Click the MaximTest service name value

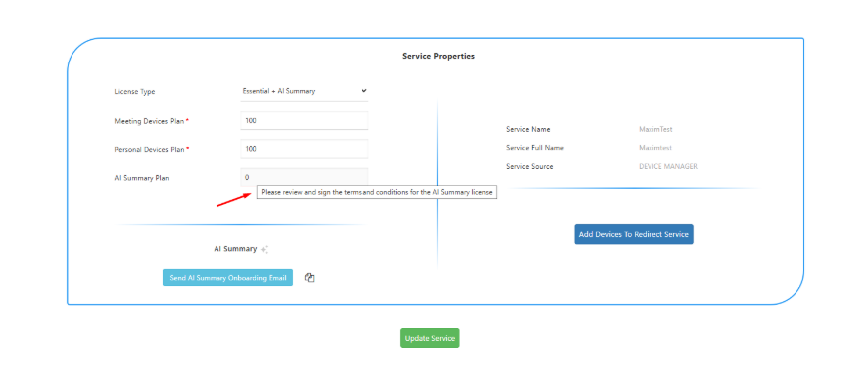pyautogui.click(x=655, y=129)
